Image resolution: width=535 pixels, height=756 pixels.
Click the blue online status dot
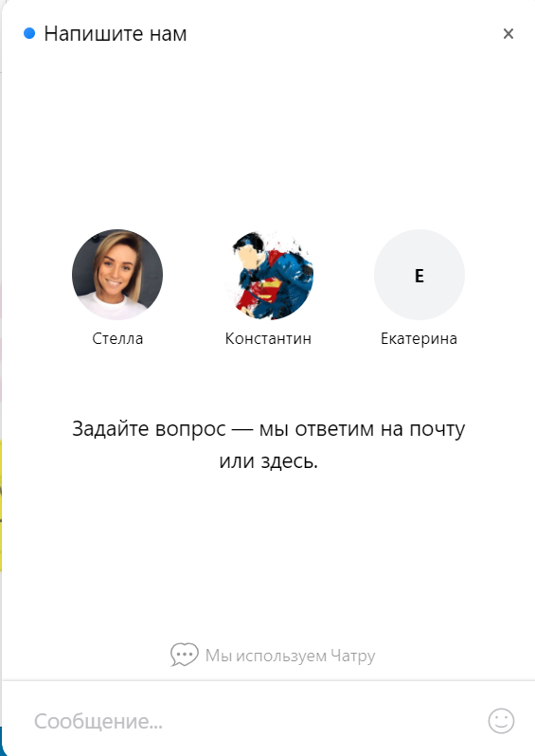click(29, 33)
